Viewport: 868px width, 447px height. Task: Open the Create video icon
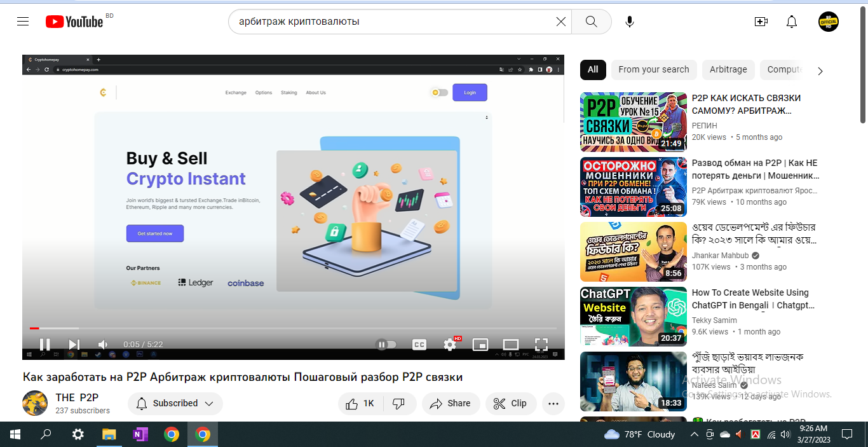tap(761, 22)
